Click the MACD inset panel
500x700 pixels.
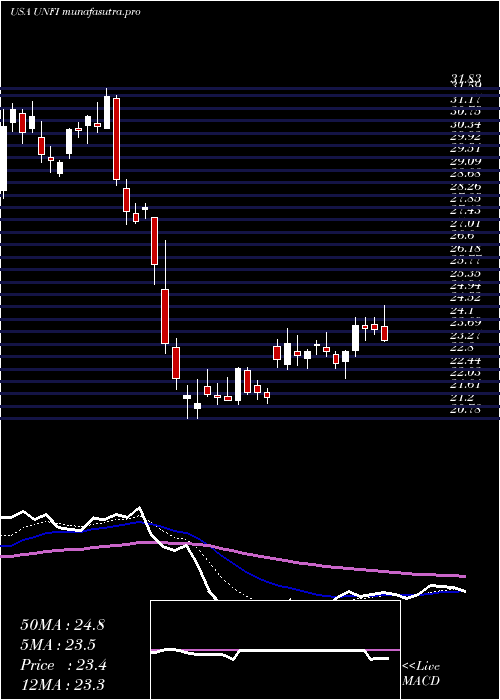tap(275, 650)
